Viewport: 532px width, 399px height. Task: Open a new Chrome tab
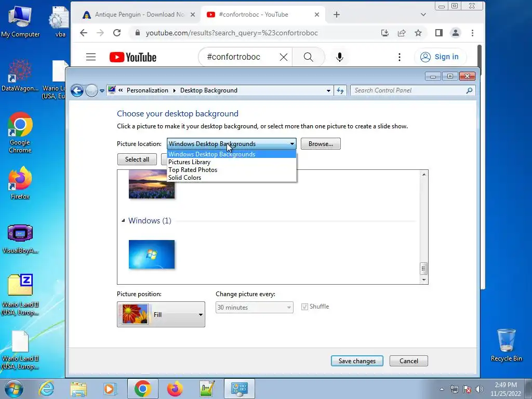(336, 15)
